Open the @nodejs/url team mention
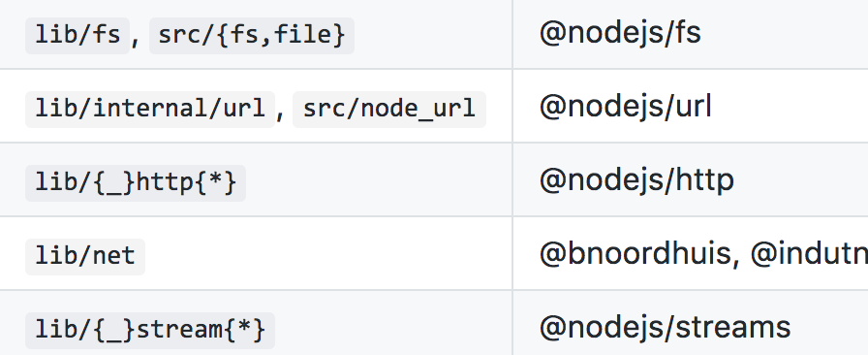The width and height of the screenshot is (868, 355). (626, 107)
